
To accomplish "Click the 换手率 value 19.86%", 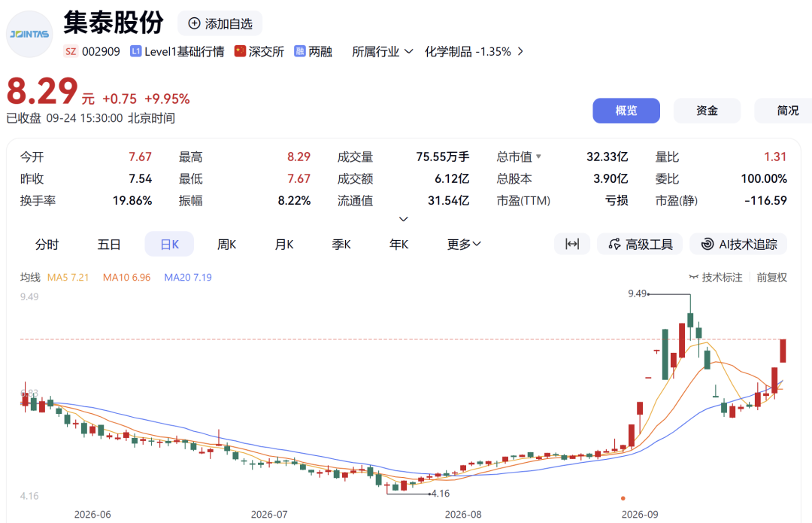I will click(132, 201).
